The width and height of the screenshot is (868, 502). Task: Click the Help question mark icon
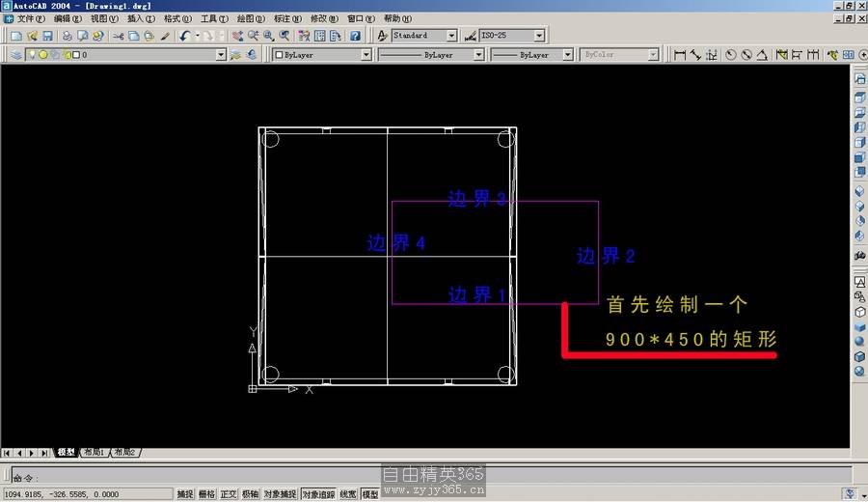point(355,36)
